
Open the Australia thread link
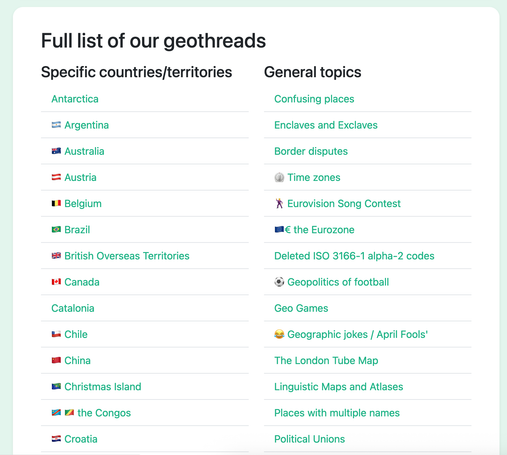84,151
